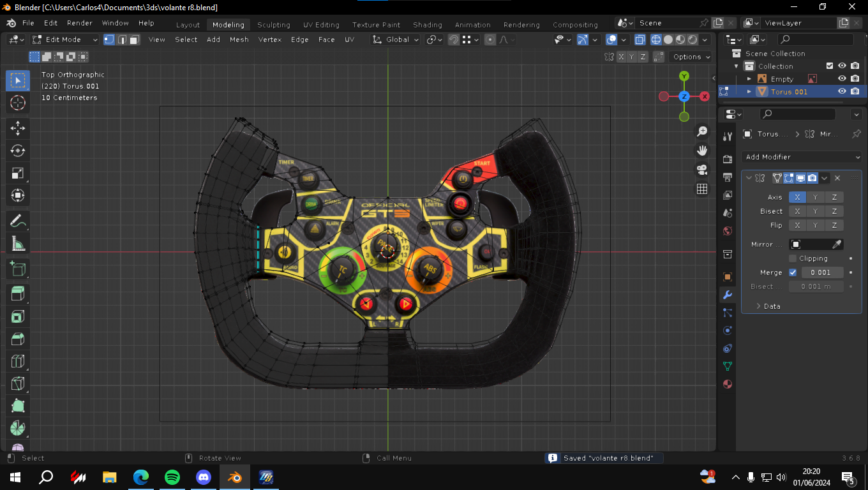Open the Vertex menu
Viewport: 868px width, 490px height.
coord(270,40)
